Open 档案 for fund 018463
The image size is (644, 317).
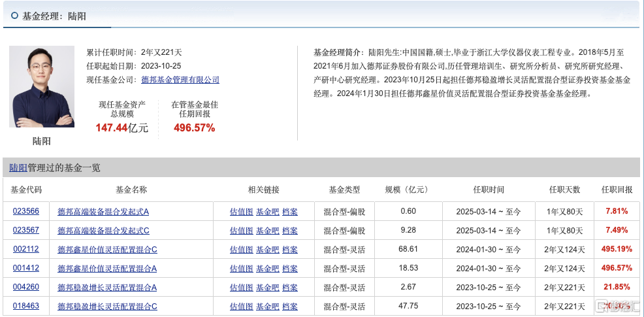click(x=290, y=307)
